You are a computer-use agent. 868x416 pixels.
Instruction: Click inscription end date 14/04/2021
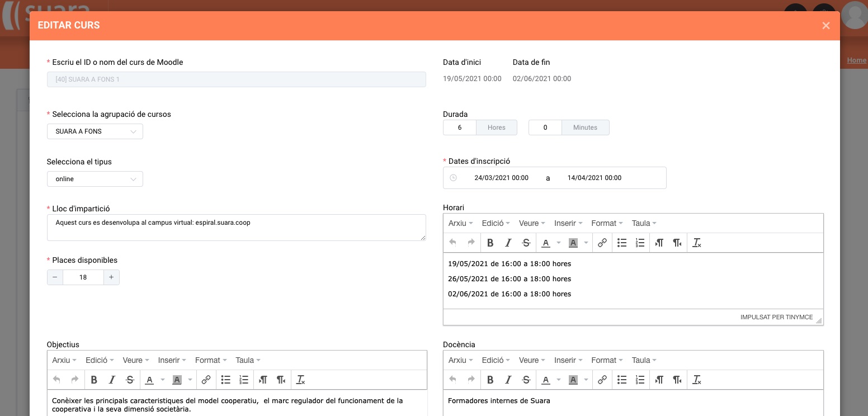click(x=594, y=178)
